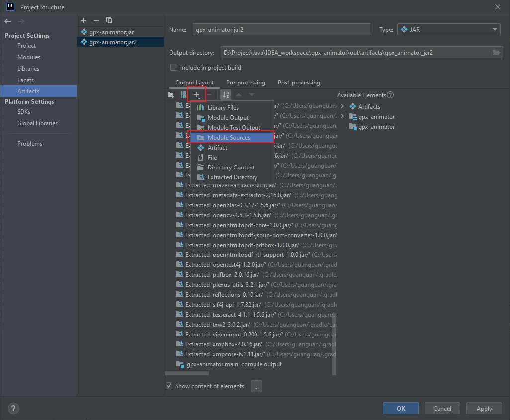Select Extracted 'slf4j-api-1.7.32.jar/' row
Image resolution: width=510 pixels, height=420 pixels.
[256, 305]
